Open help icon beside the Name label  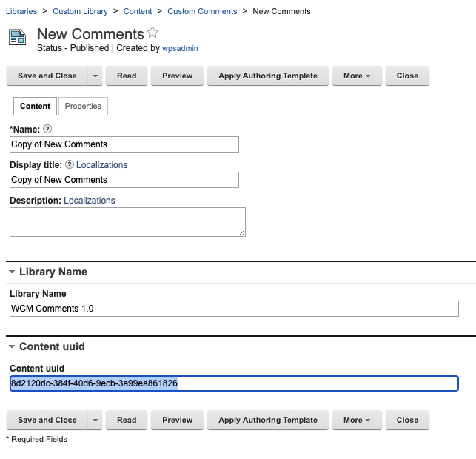[47, 129]
